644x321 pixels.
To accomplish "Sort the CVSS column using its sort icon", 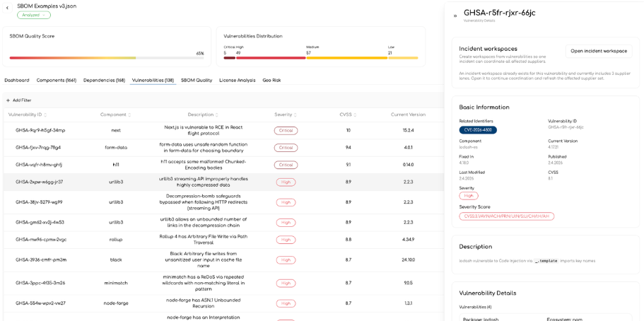I will 356,115.
